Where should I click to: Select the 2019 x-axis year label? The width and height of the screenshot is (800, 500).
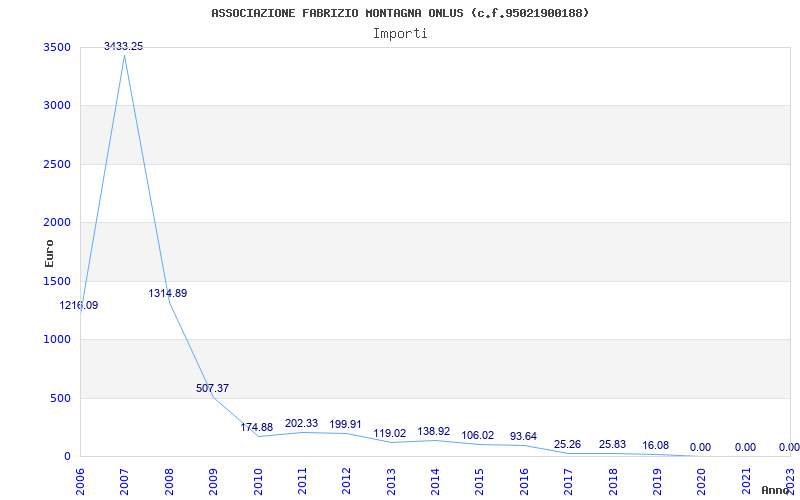tap(657, 481)
